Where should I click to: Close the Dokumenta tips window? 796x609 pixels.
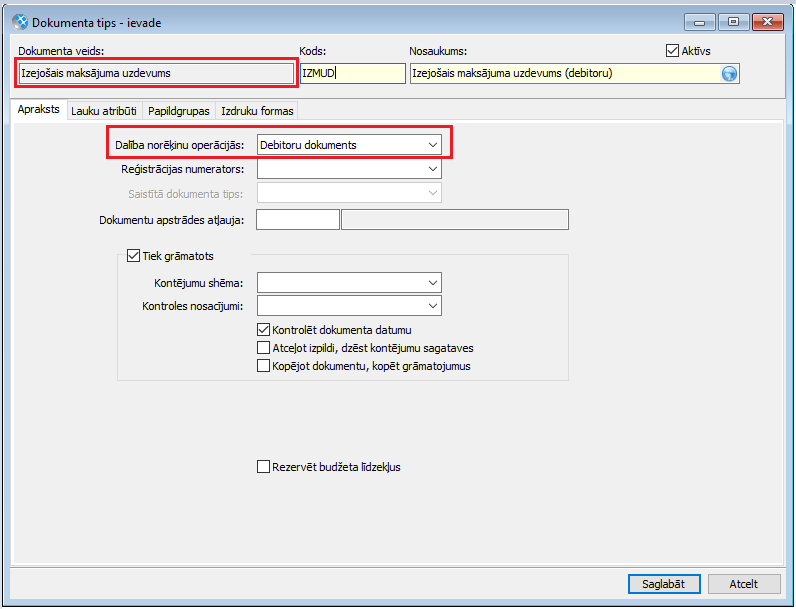(x=768, y=22)
